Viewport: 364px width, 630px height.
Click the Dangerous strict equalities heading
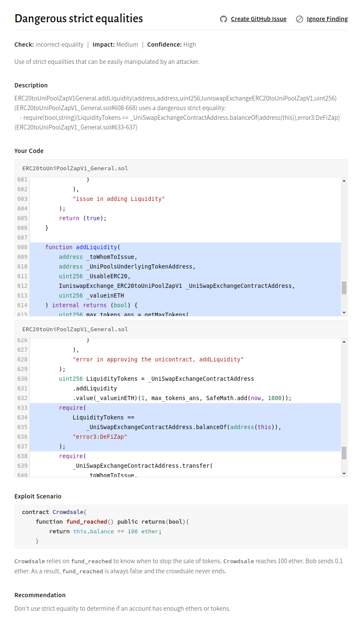[79, 18]
